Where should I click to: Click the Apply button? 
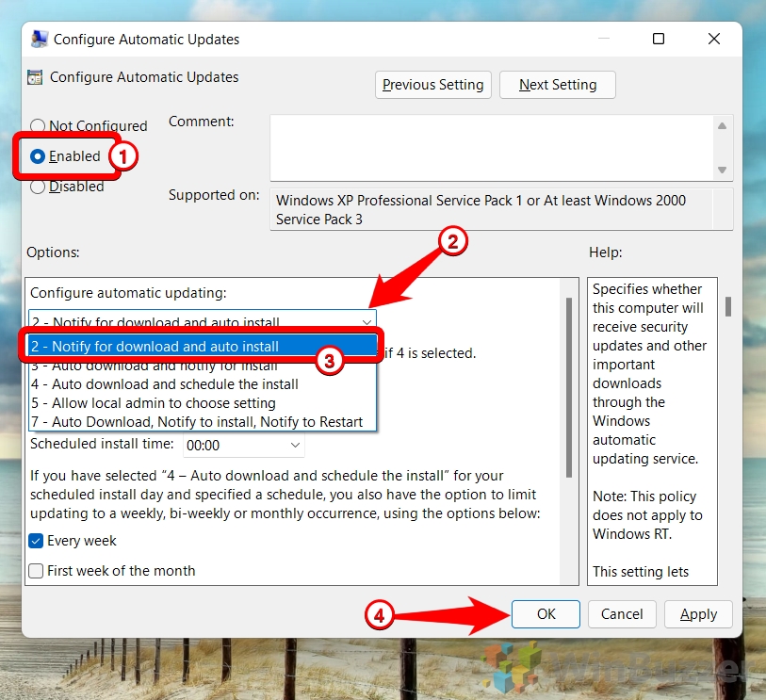click(x=698, y=614)
